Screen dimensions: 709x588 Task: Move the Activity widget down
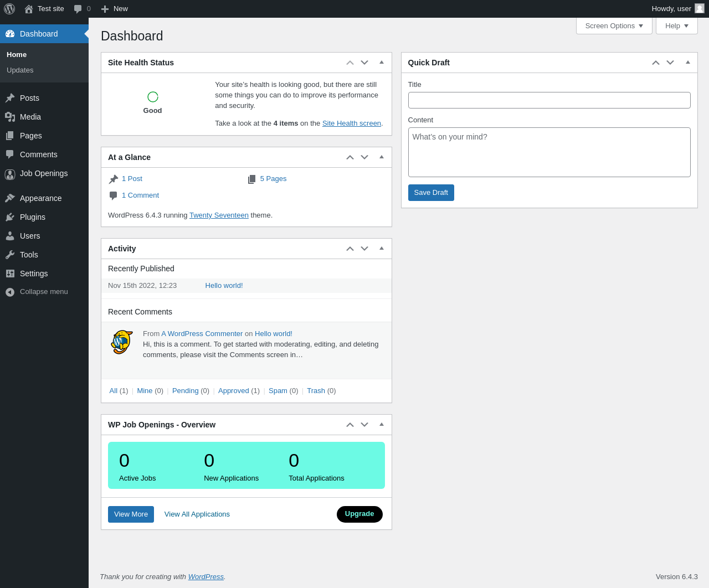(x=364, y=249)
